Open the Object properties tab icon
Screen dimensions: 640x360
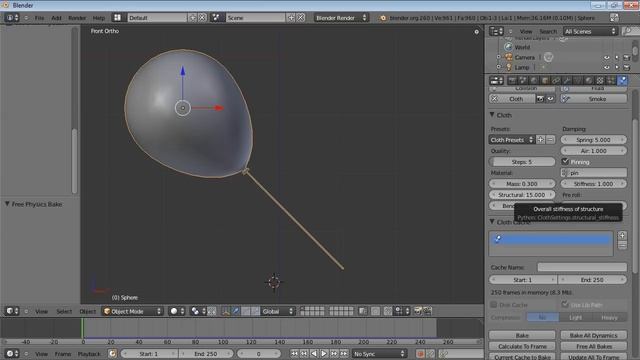[x=545, y=80]
